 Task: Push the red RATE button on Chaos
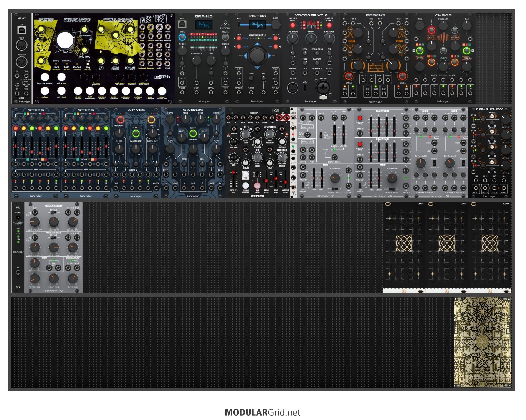(432, 30)
